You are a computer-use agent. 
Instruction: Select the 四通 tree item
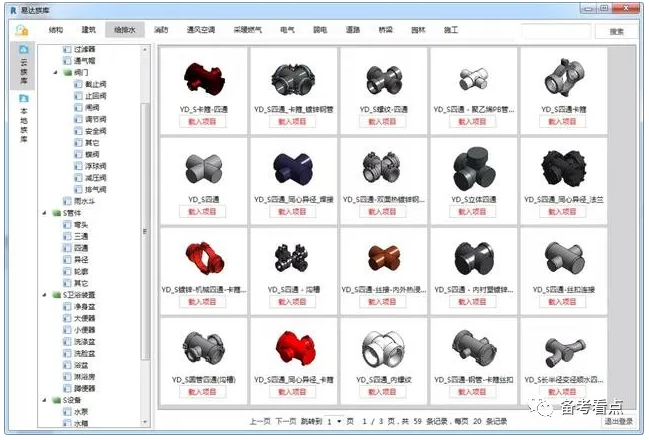tap(81, 248)
